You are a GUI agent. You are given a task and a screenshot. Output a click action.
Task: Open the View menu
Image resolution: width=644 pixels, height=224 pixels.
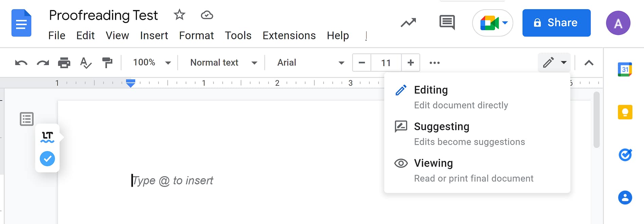click(117, 35)
